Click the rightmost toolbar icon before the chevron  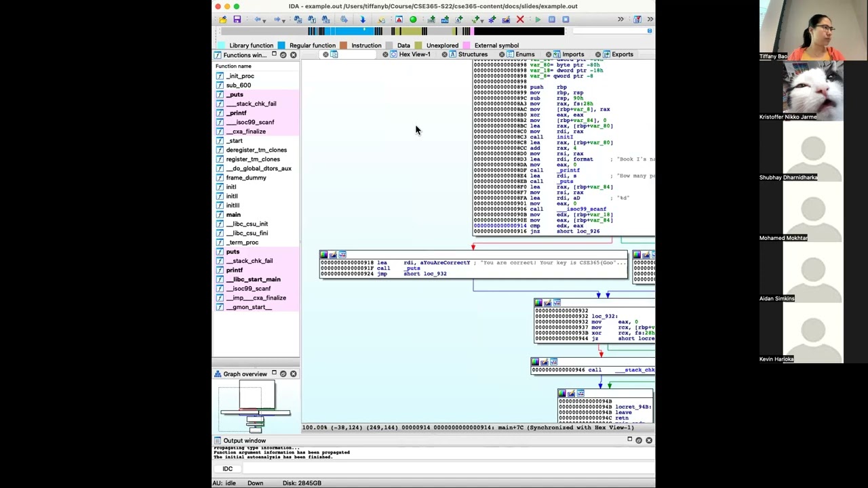click(637, 20)
